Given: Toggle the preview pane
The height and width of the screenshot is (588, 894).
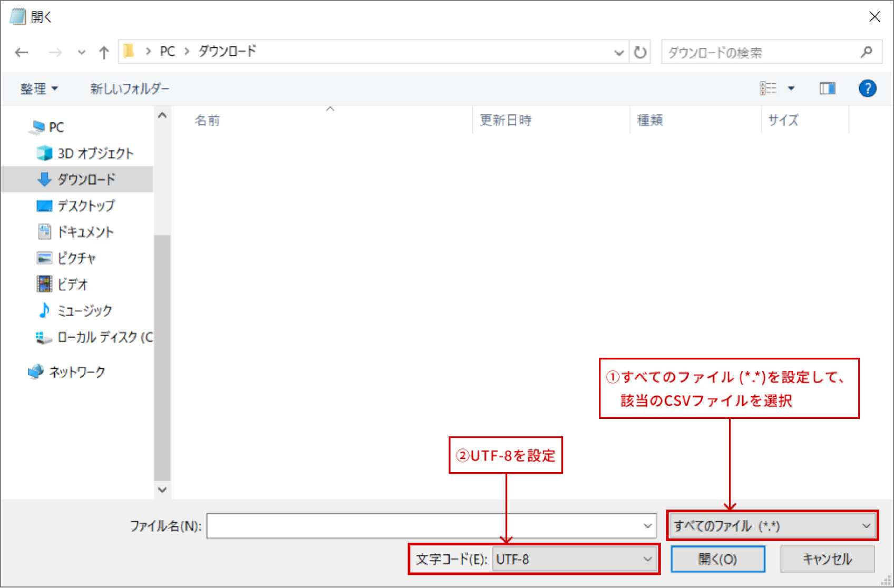Looking at the screenshot, I should 827,88.
